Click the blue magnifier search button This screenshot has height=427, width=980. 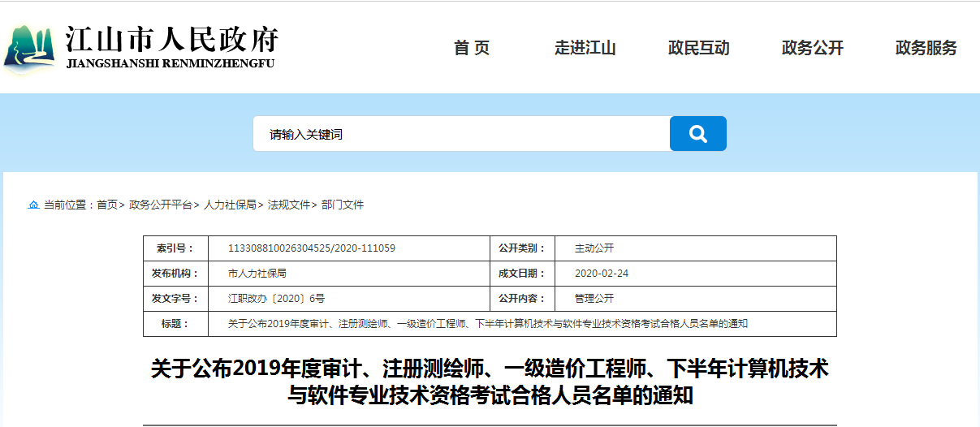tap(697, 134)
